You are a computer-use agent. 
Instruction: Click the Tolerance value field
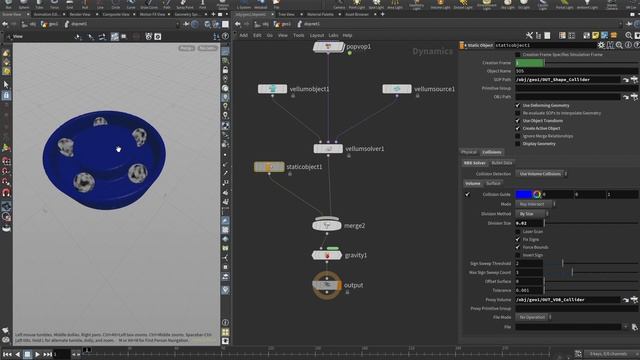coord(529,290)
